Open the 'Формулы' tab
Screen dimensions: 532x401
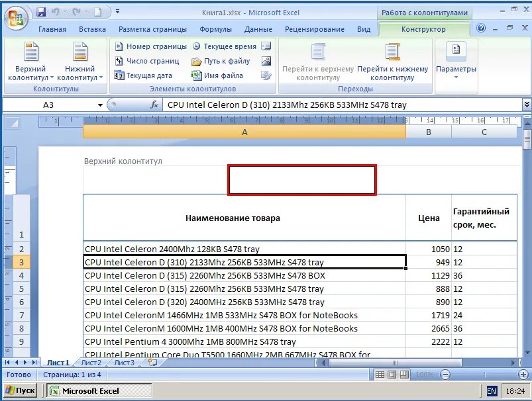215,29
